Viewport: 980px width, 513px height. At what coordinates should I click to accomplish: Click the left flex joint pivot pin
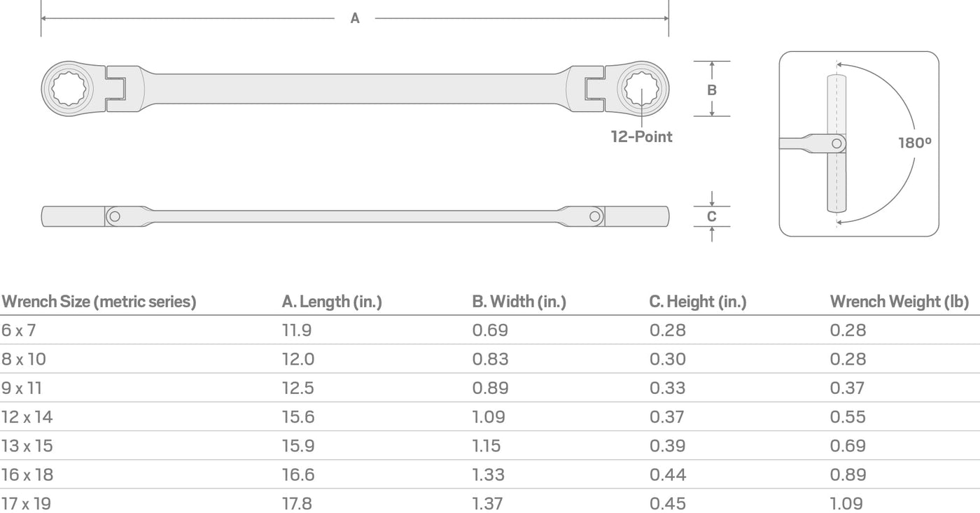tap(115, 216)
